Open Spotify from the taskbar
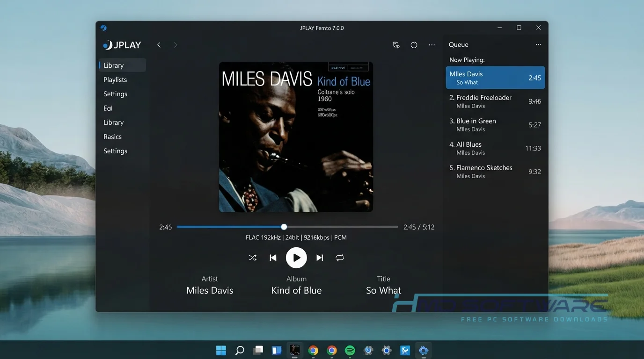644x359 pixels. click(350, 350)
